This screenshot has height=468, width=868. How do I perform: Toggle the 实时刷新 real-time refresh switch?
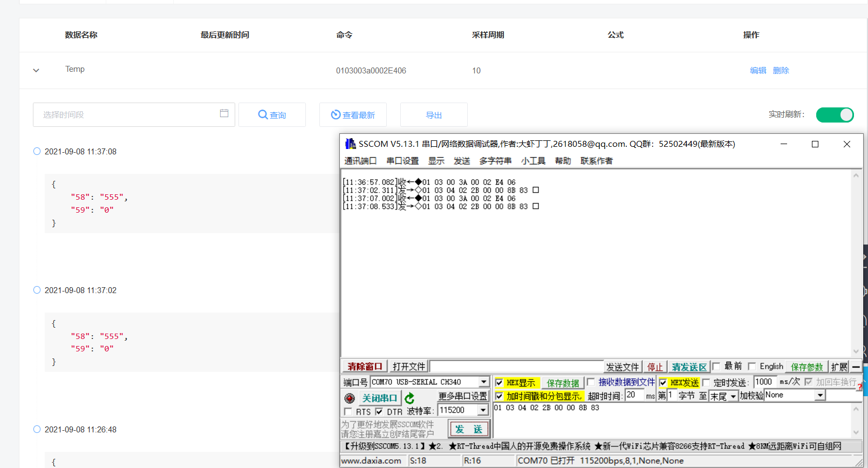coord(835,114)
